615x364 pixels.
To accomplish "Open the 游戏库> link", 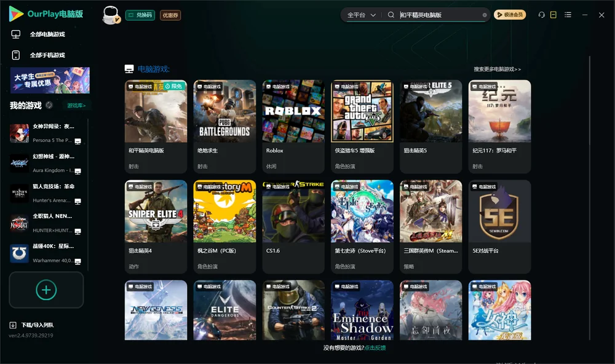I will 76,106.
